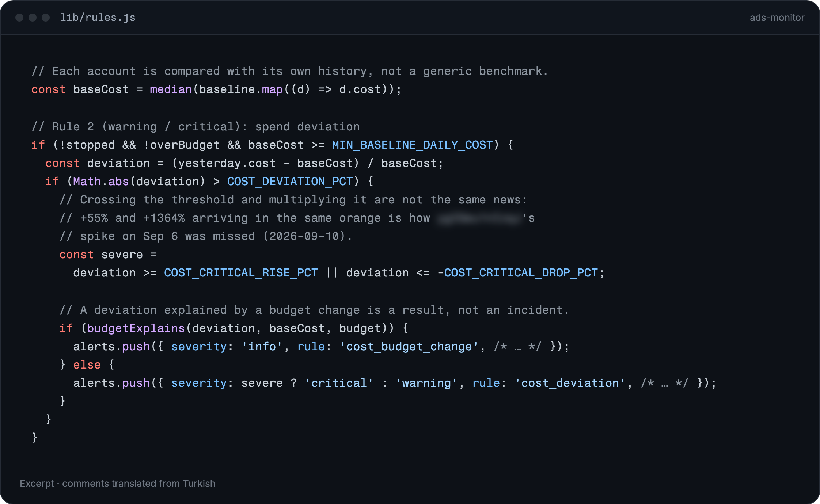Click the '+55% and +1364%' comment line
Viewport: 820px width, 504px height.
click(x=297, y=218)
